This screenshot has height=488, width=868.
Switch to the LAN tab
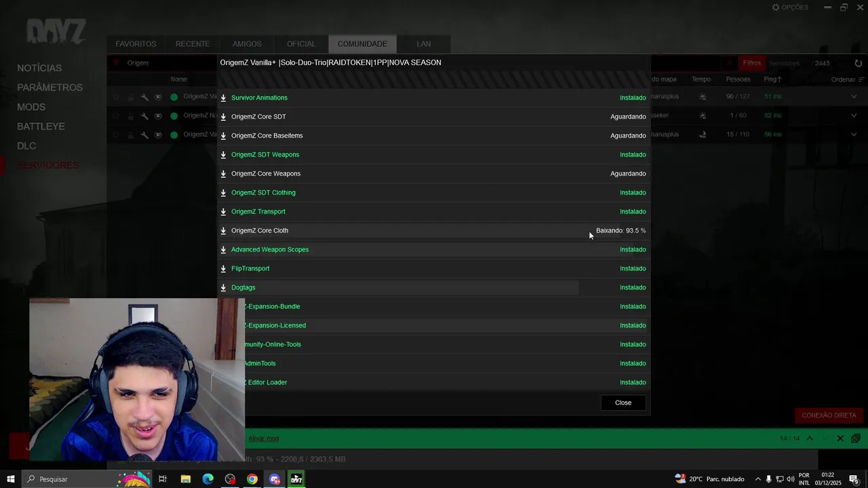[424, 44]
